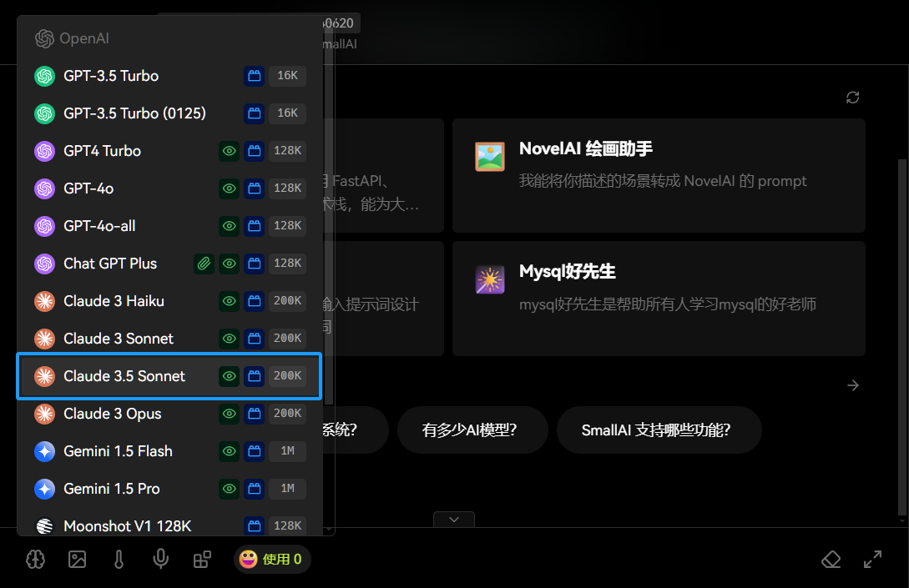This screenshot has height=588, width=909.
Task: Click function-call icon on Claude 3.5 Sonnet row
Action: [x=254, y=376]
